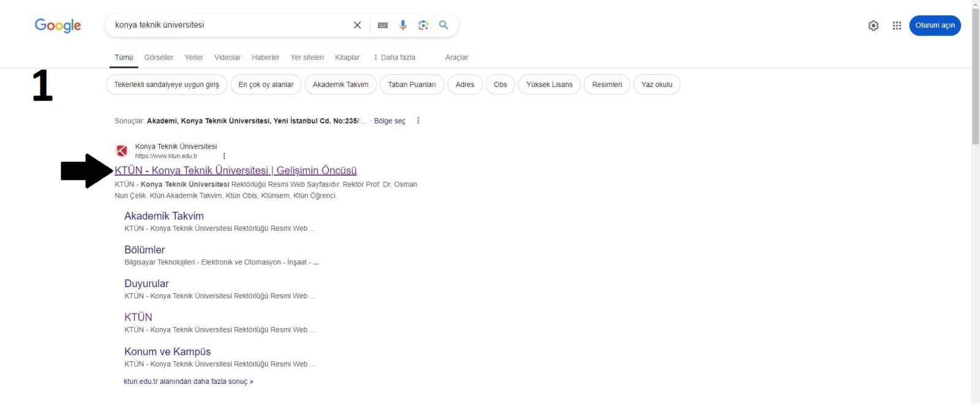Open the settings gear menu
The image size is (980, 412).
(873, 25)
